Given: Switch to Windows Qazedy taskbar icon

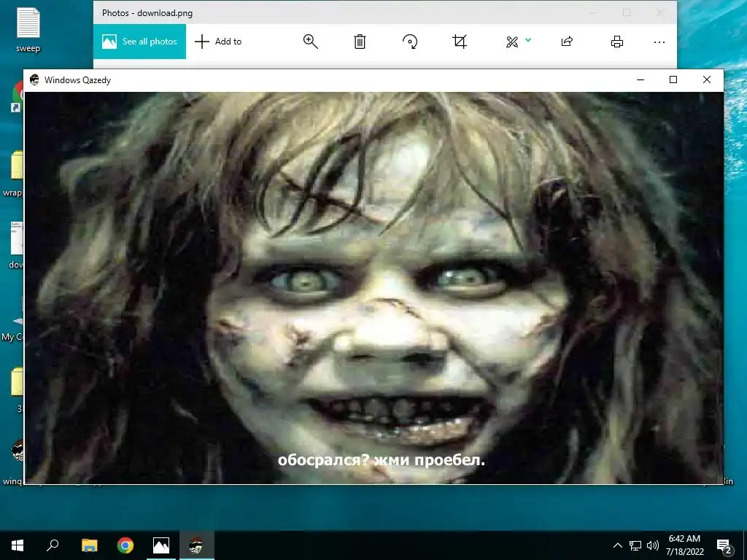Looking at the screenshot, I should pos(196,545).
